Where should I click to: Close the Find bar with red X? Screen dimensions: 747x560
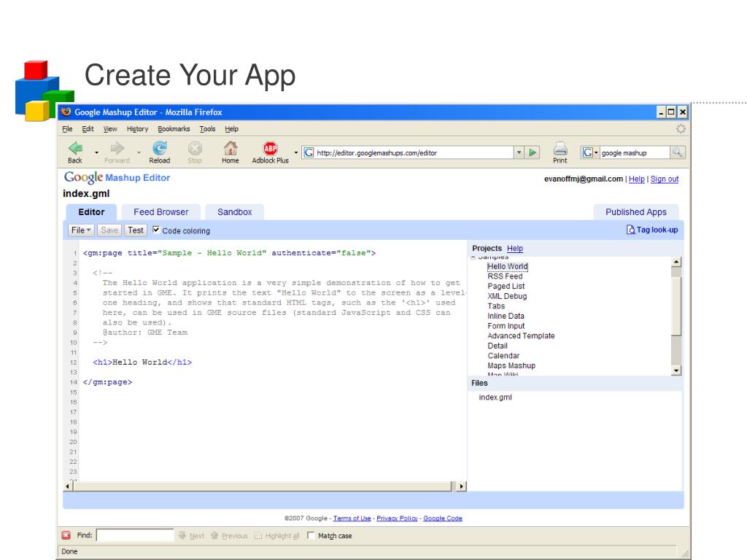(x=66, y=535)
